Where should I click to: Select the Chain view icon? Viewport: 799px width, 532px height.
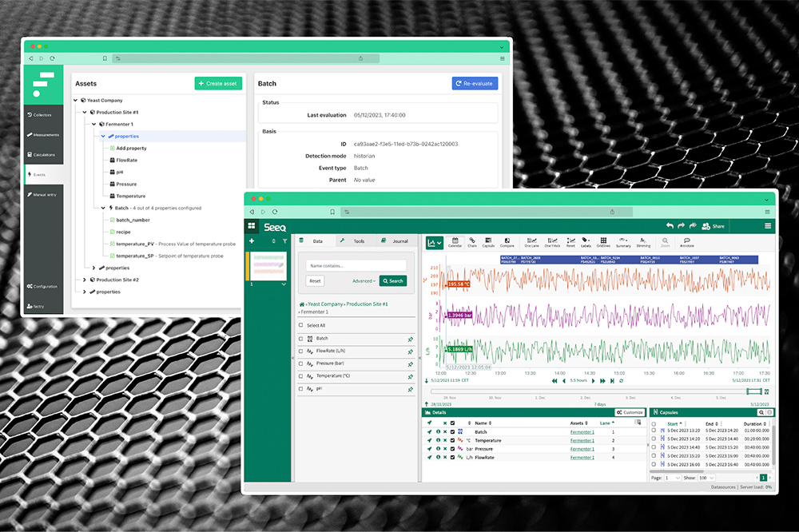tap(472, 242)
